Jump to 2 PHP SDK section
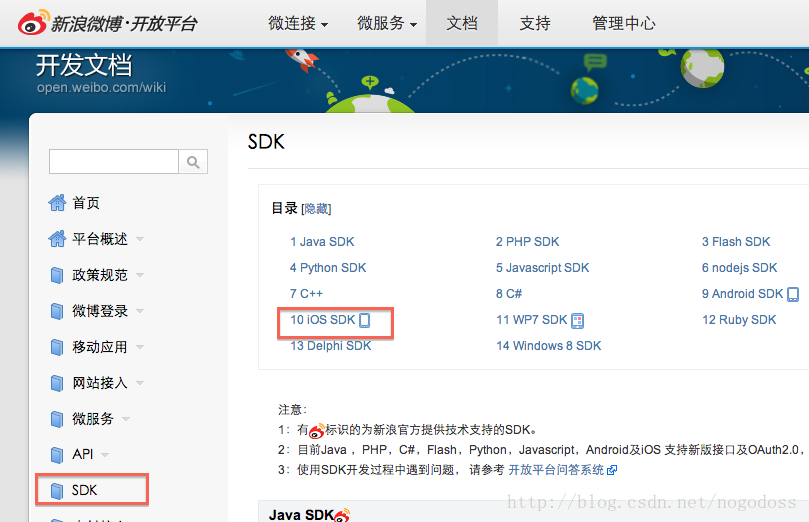Viewport: 809px width, 522px height. pos(527,241)
